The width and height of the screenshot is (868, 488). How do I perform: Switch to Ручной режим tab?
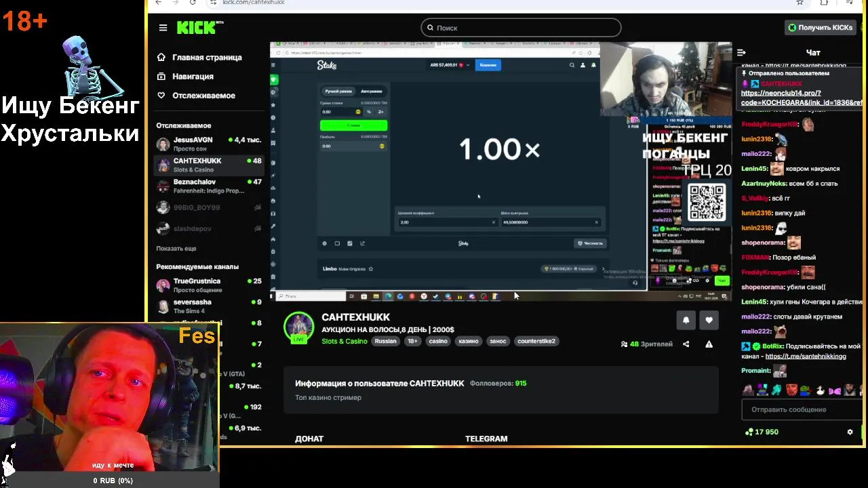coord(338,91)
